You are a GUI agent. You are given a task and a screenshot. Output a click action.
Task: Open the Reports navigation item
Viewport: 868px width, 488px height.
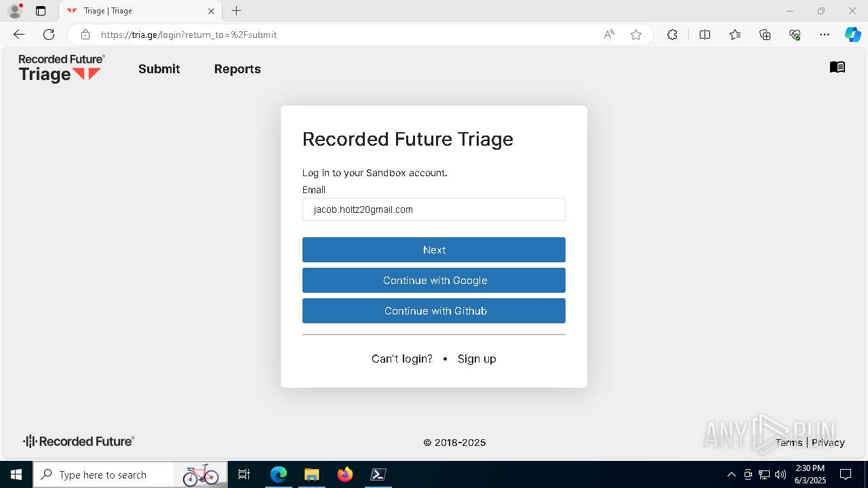pyautogui.click(x=237, y=69)
